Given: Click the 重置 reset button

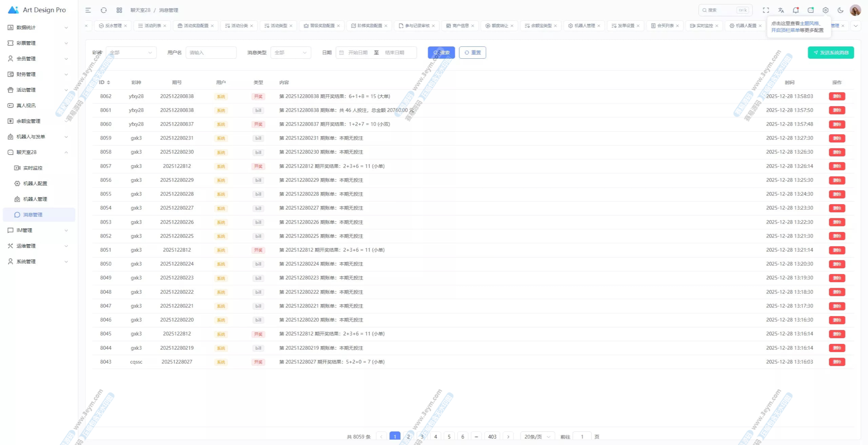Looking at the screenshot, I should [472, 53].
